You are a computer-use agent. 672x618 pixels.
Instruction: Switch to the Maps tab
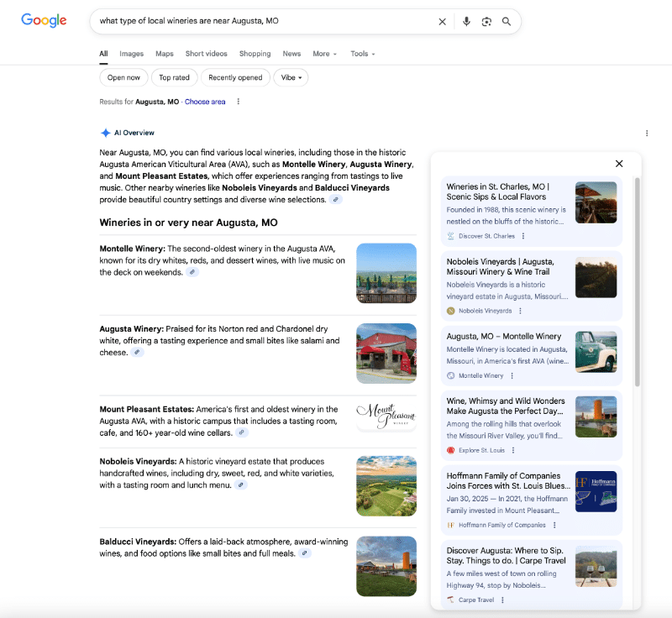(165, 54)
